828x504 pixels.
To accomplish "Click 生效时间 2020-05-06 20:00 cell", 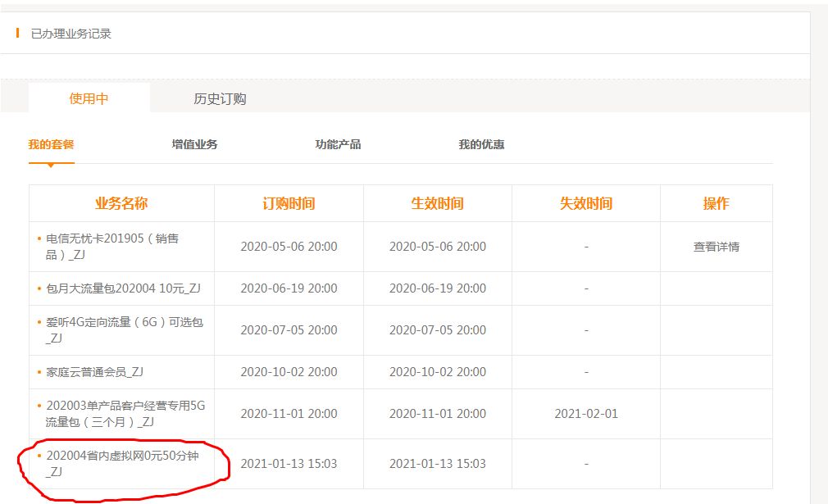I will coord(438,247).
